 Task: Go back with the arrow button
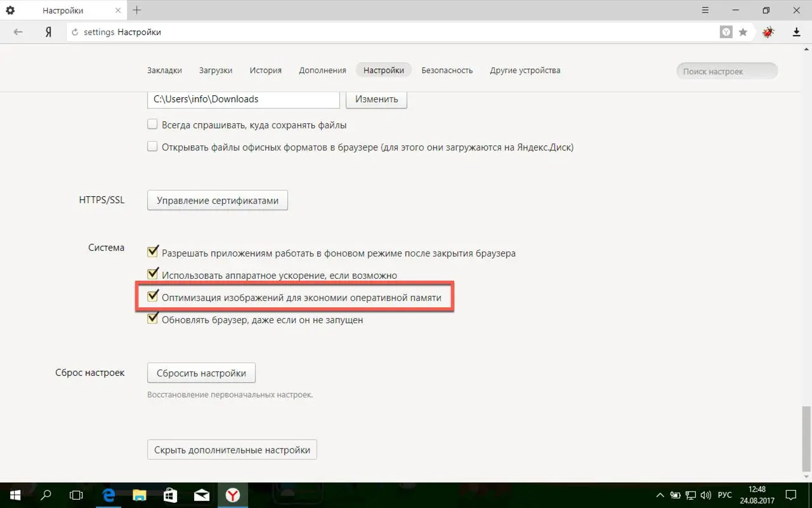tap(18, 32)
